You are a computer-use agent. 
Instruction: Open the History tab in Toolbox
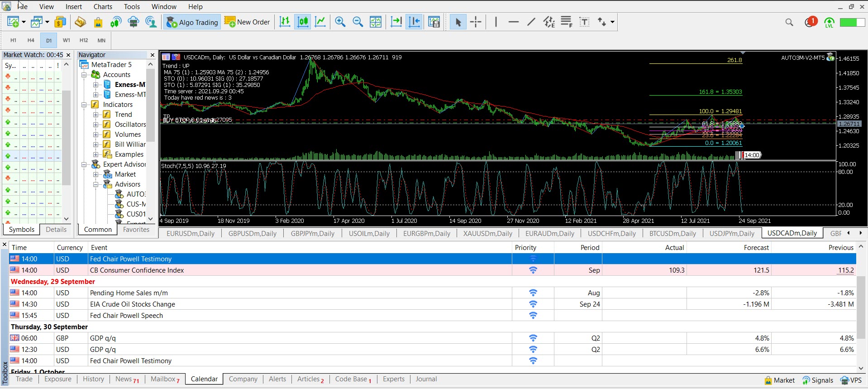94,379
